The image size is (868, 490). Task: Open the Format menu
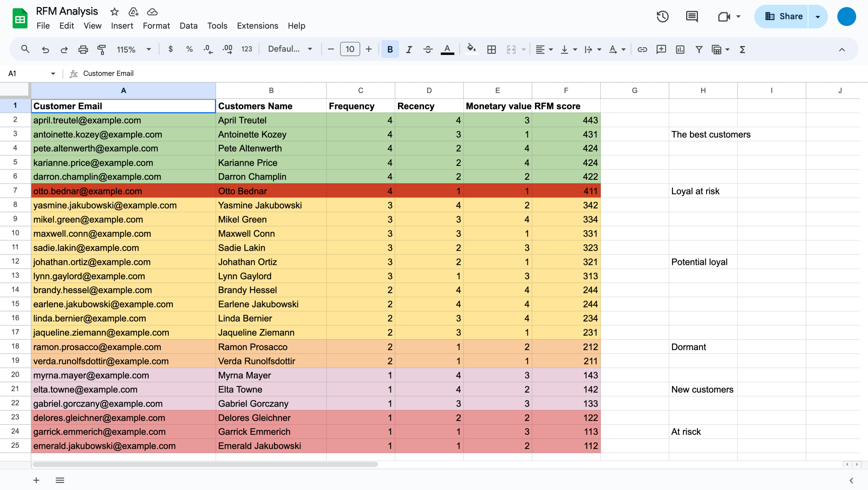pos(156,26)
